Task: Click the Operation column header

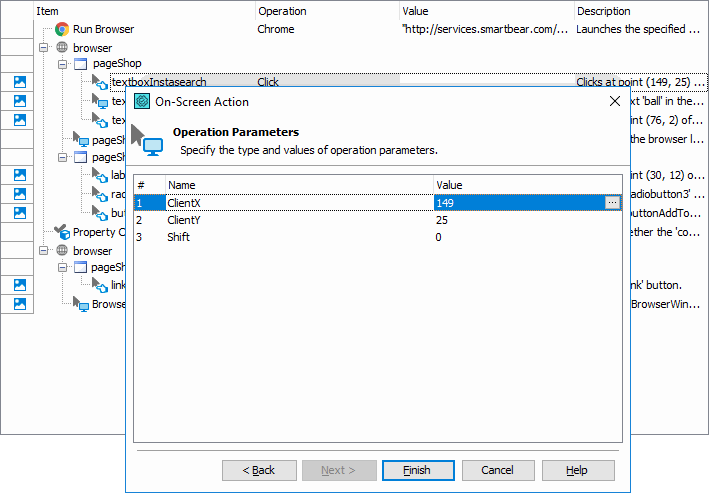Action: pos(282,11)
